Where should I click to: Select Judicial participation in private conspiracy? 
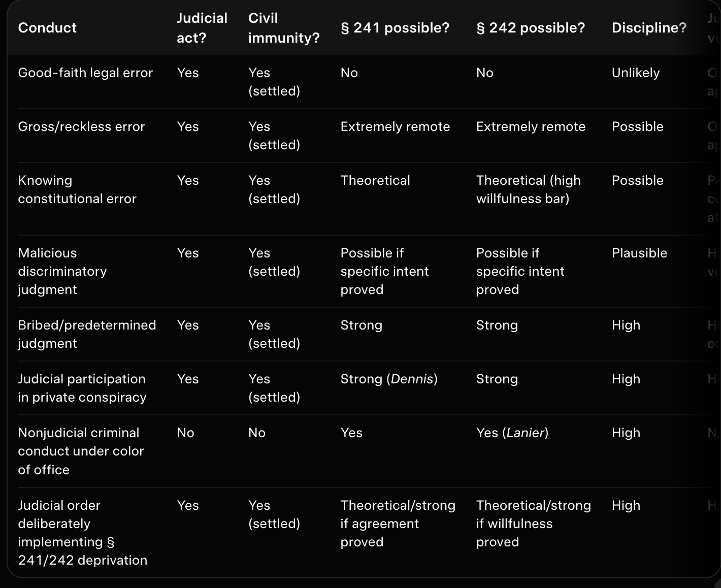coord(82,388)
